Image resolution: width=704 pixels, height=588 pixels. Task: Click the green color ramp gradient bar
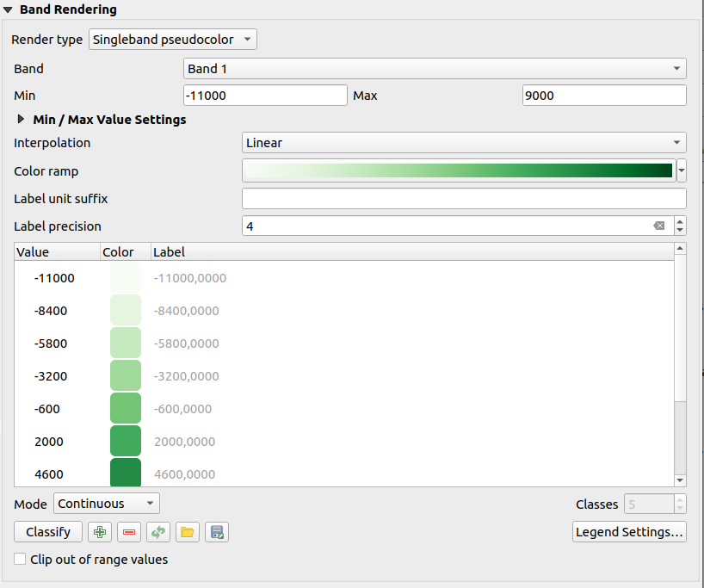pos(459,170)
